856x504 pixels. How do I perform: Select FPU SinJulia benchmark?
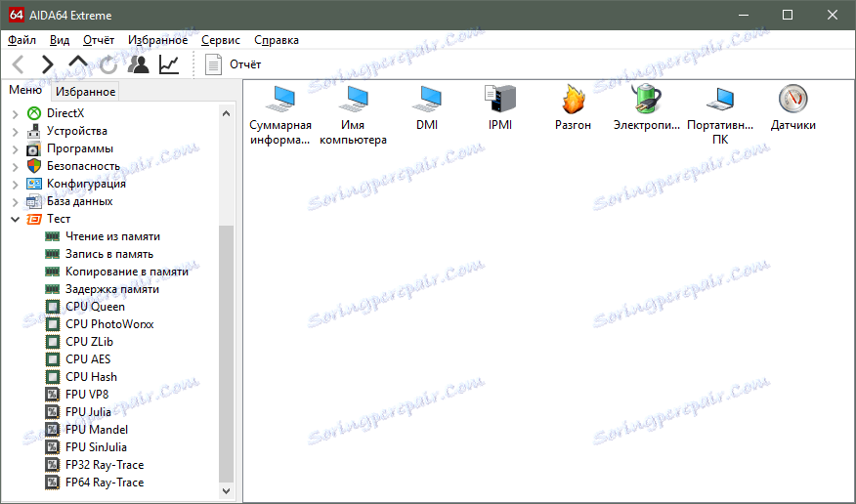coord(96,446)
